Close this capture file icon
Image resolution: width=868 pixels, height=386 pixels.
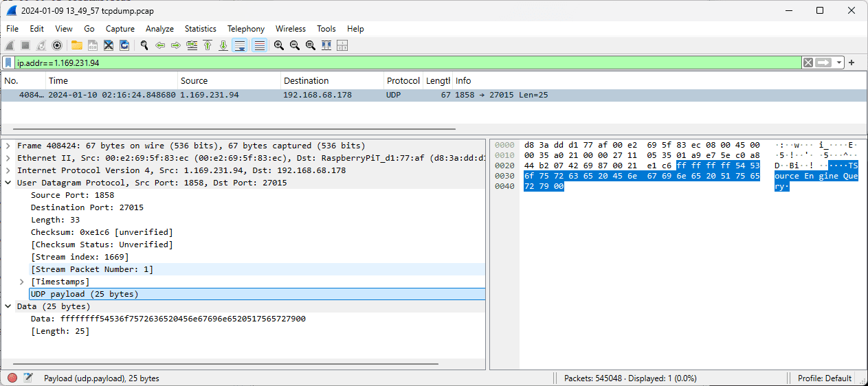[109, 45]
